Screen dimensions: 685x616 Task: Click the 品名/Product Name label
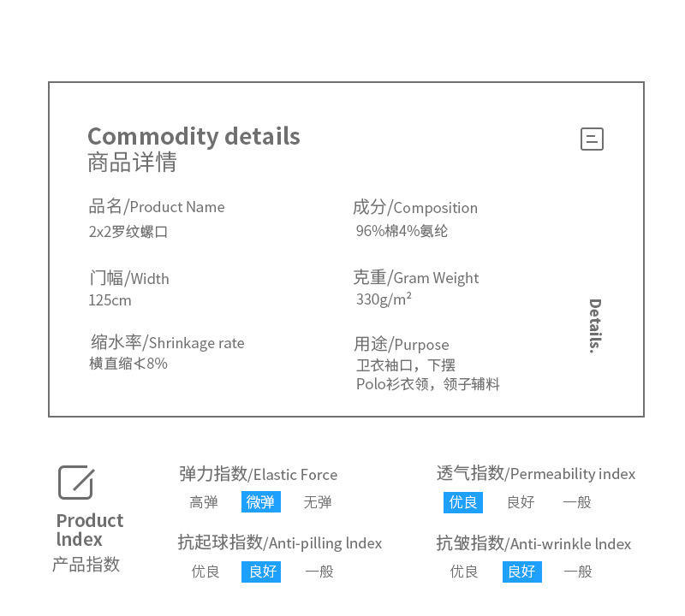click(157, 207)
